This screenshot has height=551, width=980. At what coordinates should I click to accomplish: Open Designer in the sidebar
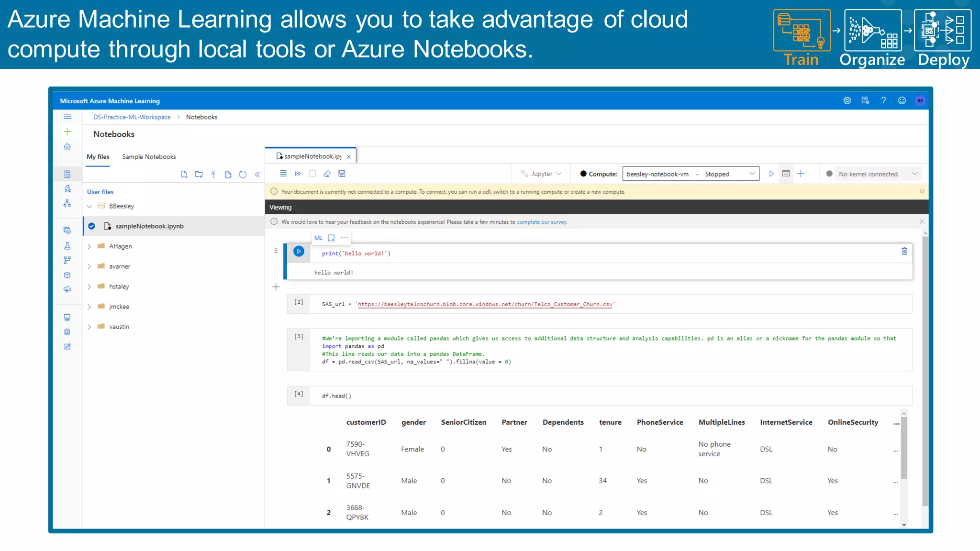(x=67, y=203)
